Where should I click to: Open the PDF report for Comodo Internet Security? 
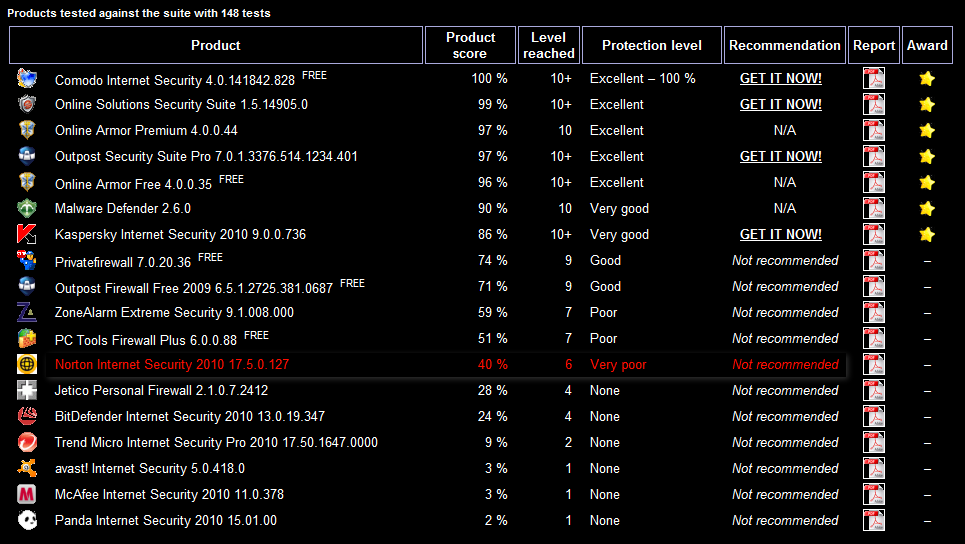(x=873, y=79)
